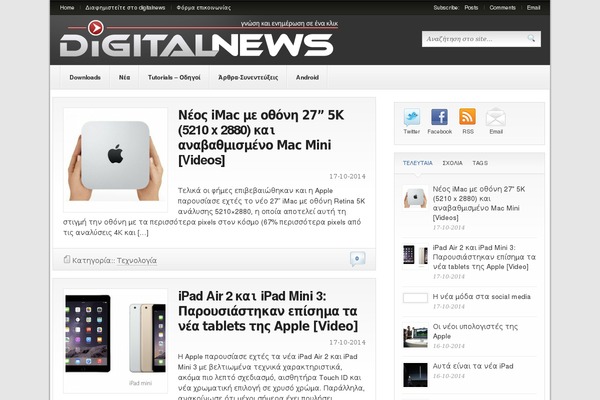Click the sidebar Mac Mini thumbnail
This screenshot has width=600, height=400.
click(415, 198)
